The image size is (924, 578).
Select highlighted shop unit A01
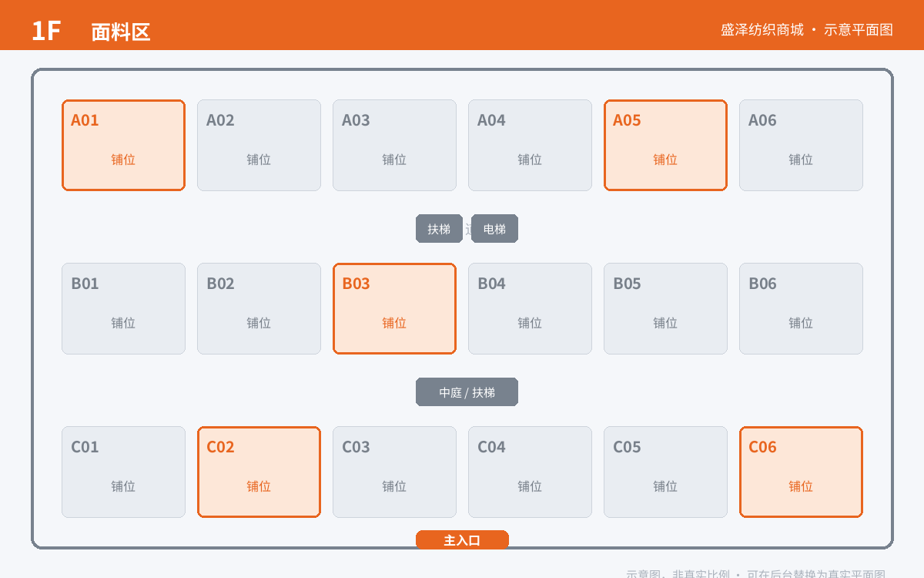[x=123, y=145]
